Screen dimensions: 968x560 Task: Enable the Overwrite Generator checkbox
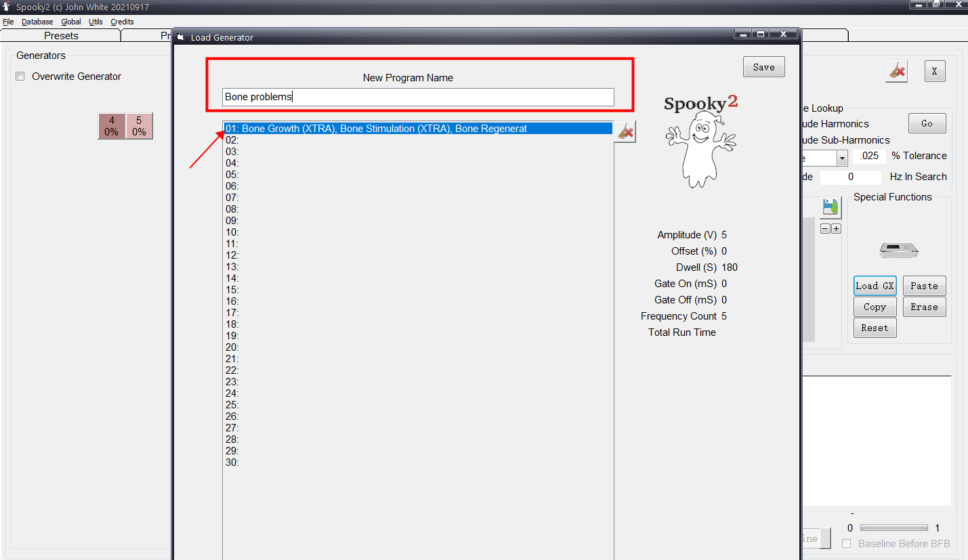tap(20, 77)
